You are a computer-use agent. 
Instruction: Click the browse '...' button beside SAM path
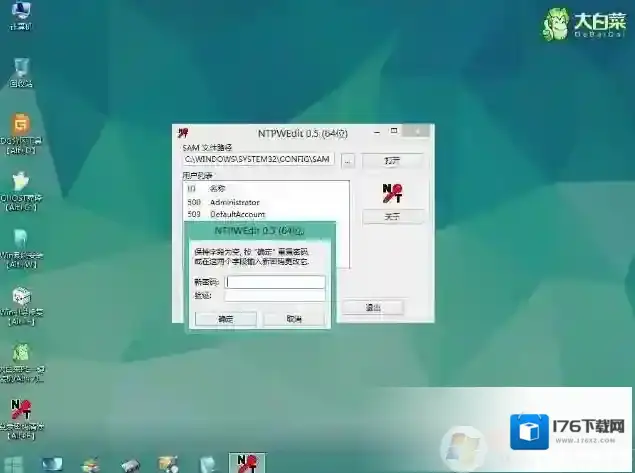point(347,161)
